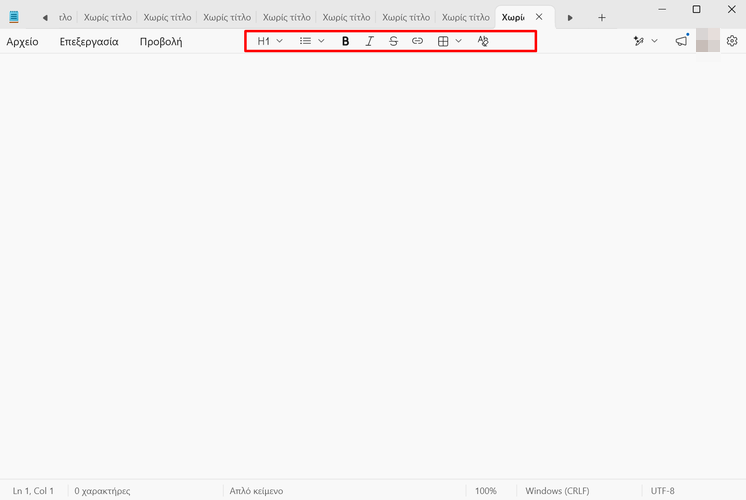Click the 100% zoom level indicator
Screen dimensions: 746x500
(x=486, y=490)
